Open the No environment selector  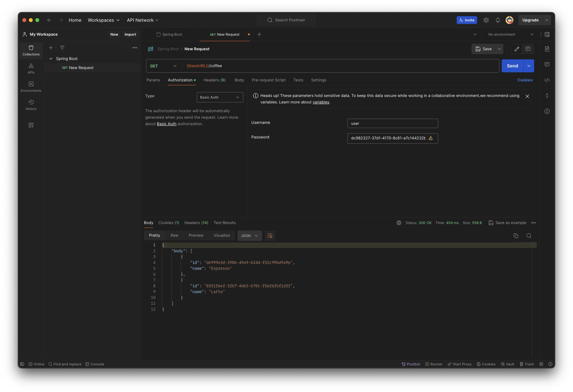tap(511, 34)
